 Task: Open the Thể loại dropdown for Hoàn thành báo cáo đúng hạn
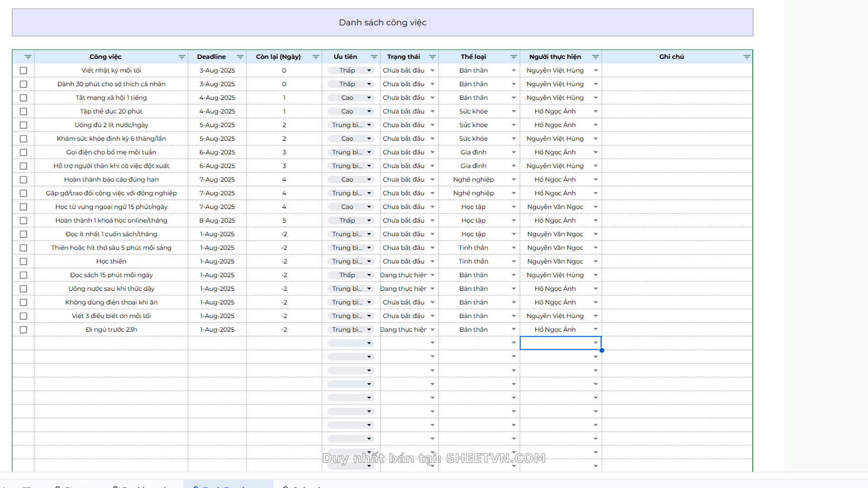click(x=514, y=180)
